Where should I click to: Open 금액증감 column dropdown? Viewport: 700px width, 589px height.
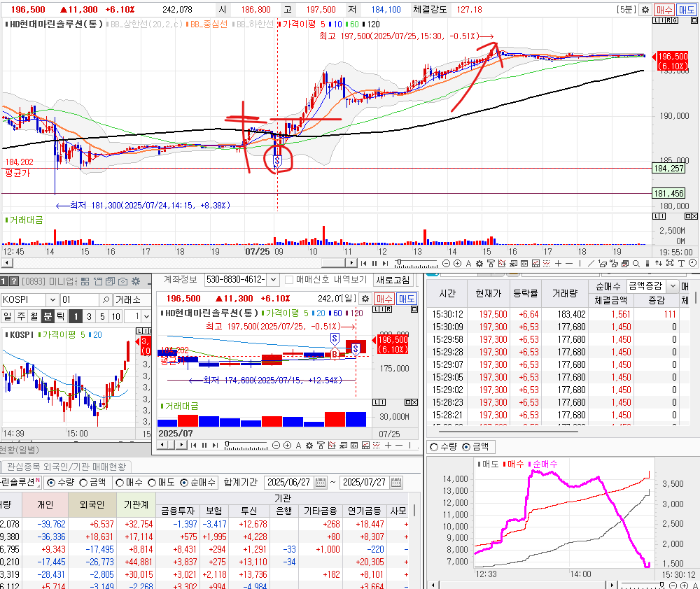(x=672, y=285)
